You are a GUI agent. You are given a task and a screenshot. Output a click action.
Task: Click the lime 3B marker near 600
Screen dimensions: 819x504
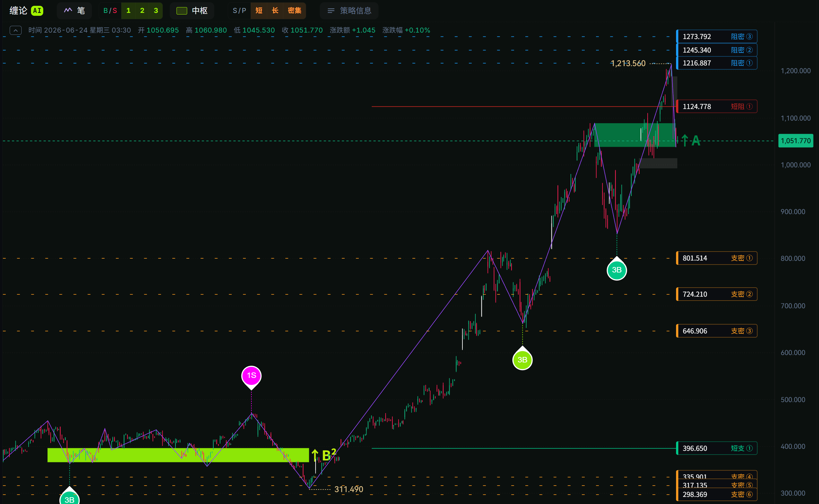click(522, 360)
